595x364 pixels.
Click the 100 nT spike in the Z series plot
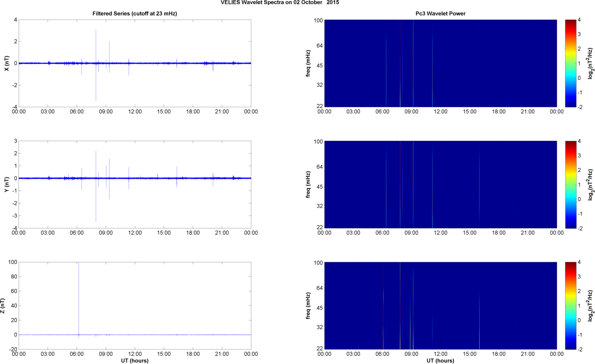(78, 298)
